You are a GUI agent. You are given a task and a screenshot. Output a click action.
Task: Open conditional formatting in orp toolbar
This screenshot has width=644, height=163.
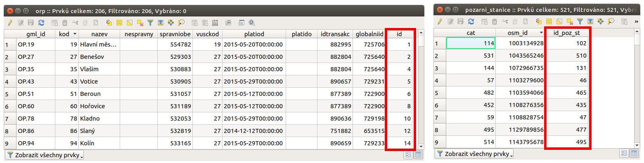228,23
